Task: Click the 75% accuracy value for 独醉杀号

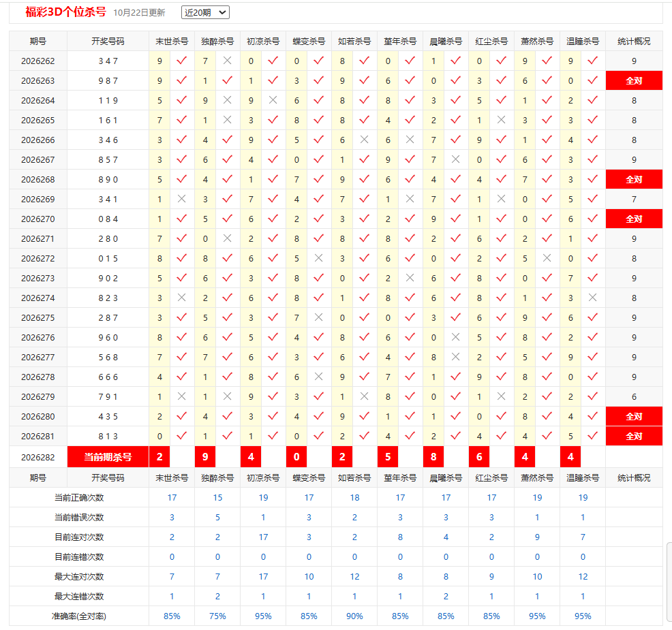Action: tap(217, 616)
